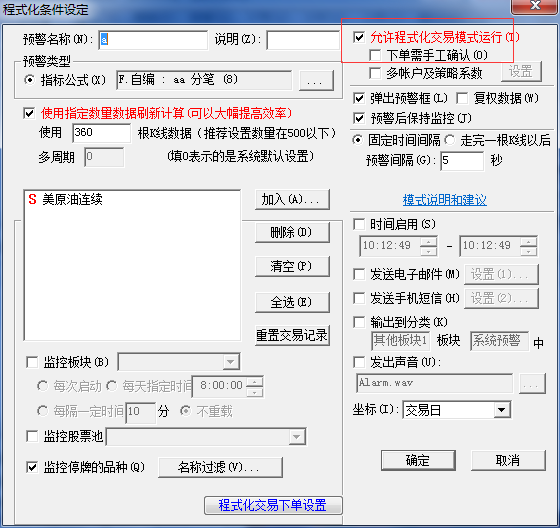Image resolution: width=560 pixels, height=528 pixels.
Task: Click 删除(D) button
Action: tap(292, 232)
